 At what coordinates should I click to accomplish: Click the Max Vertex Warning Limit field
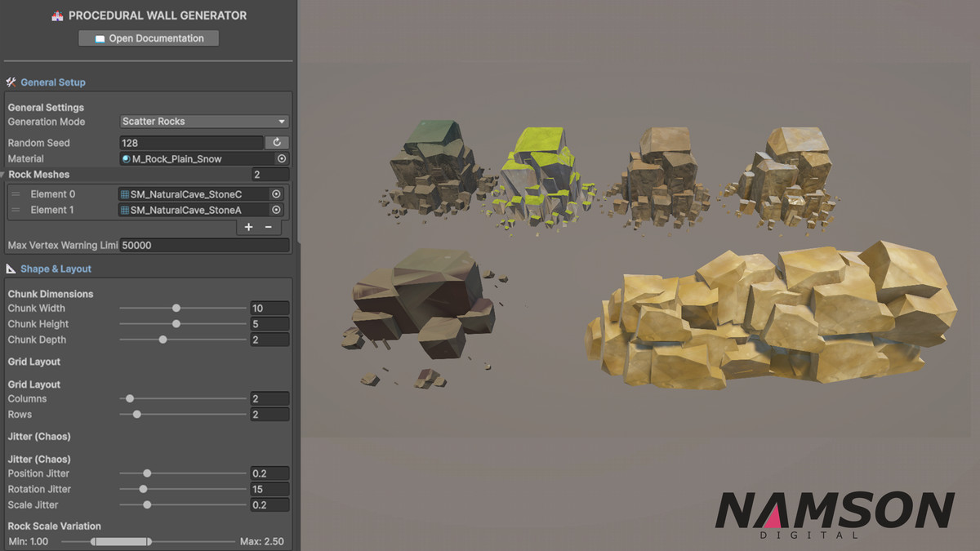point(204,245)
